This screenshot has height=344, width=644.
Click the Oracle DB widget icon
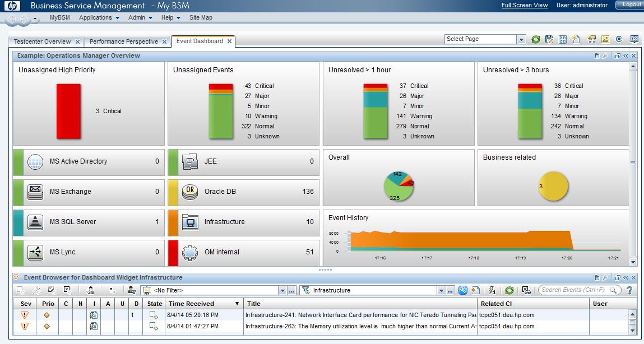pyautogui.click(x=190, y=192)
